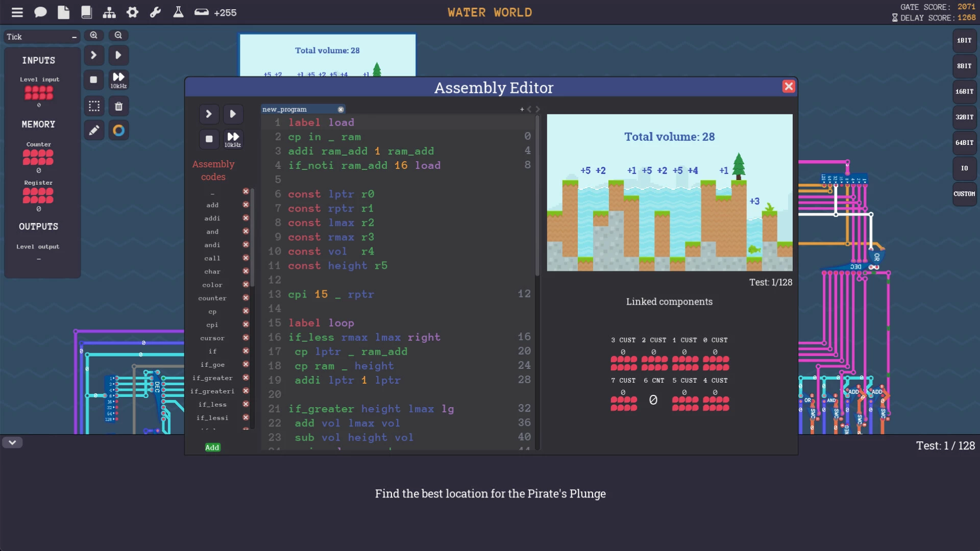Select the pencil/edit tool icon

point(93,129)
